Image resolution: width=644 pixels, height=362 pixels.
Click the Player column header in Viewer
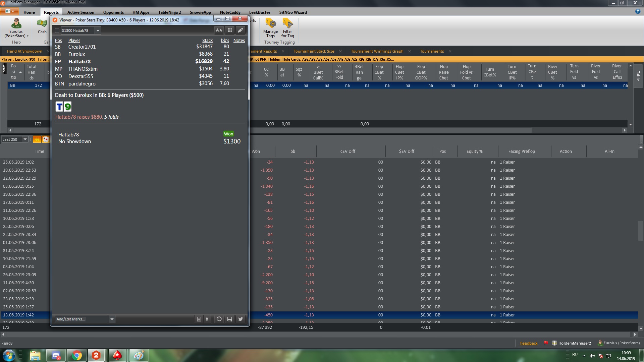click(74, 40)
